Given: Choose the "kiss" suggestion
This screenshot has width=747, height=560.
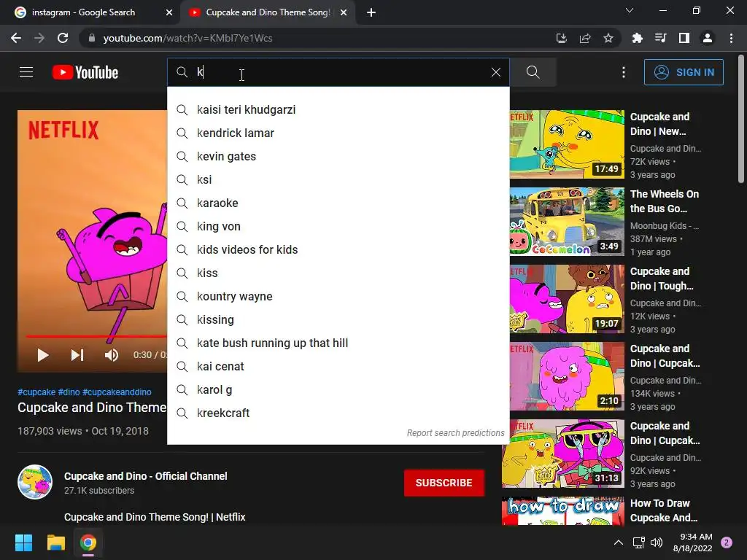Looking at the screenshot, I should tap(338, 273).
